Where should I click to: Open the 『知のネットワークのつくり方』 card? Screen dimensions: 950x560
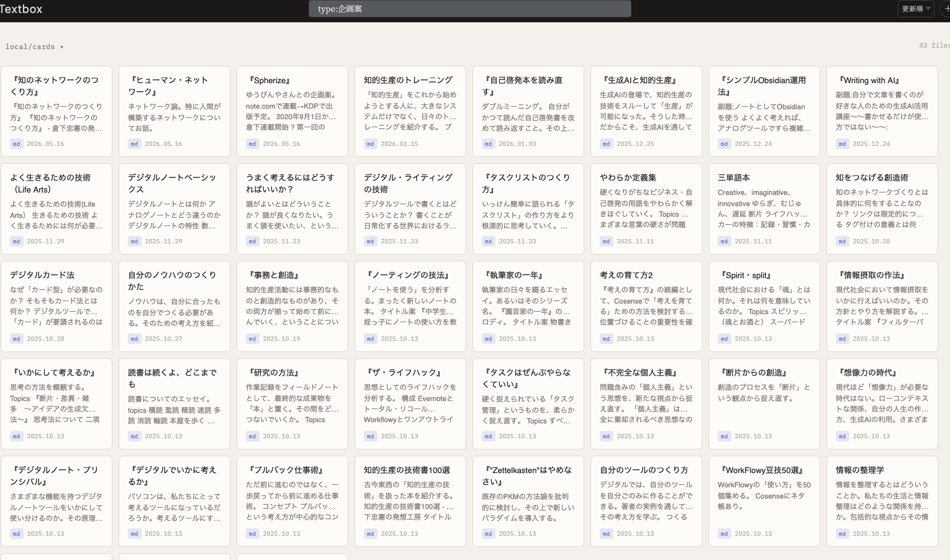click(57, 112)
